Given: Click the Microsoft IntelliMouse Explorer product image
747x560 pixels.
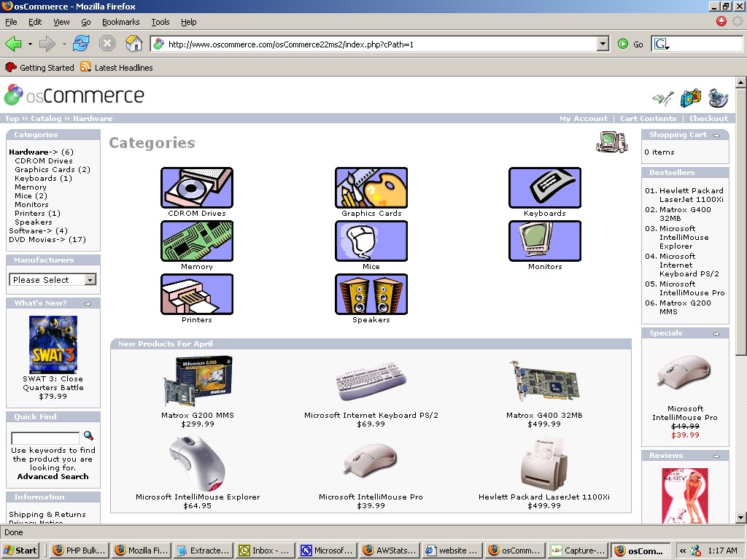Looking at the screenshot, I should pos(197,462).
